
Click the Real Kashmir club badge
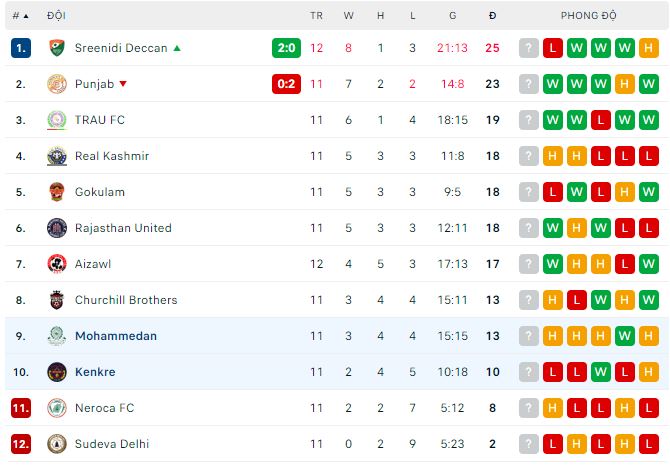tap(57, 156)
